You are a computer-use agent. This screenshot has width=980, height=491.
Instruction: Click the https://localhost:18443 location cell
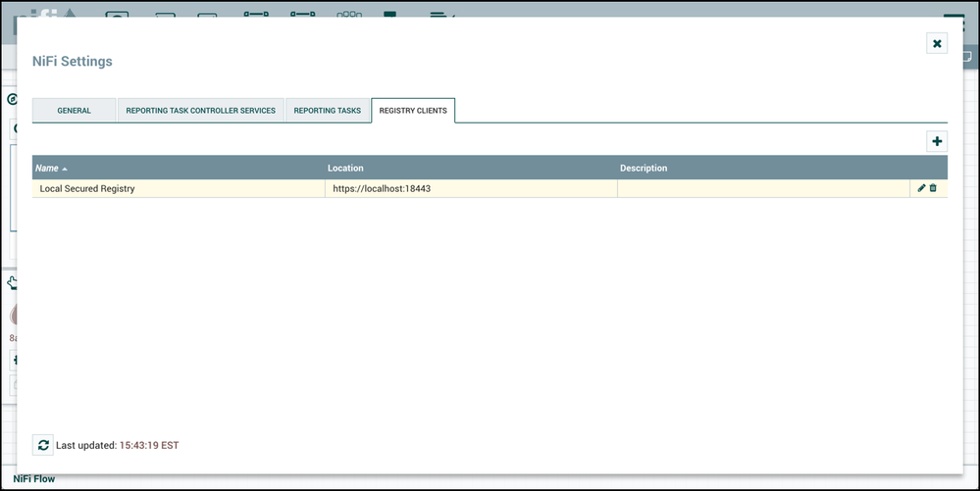(x=471, y=188)
